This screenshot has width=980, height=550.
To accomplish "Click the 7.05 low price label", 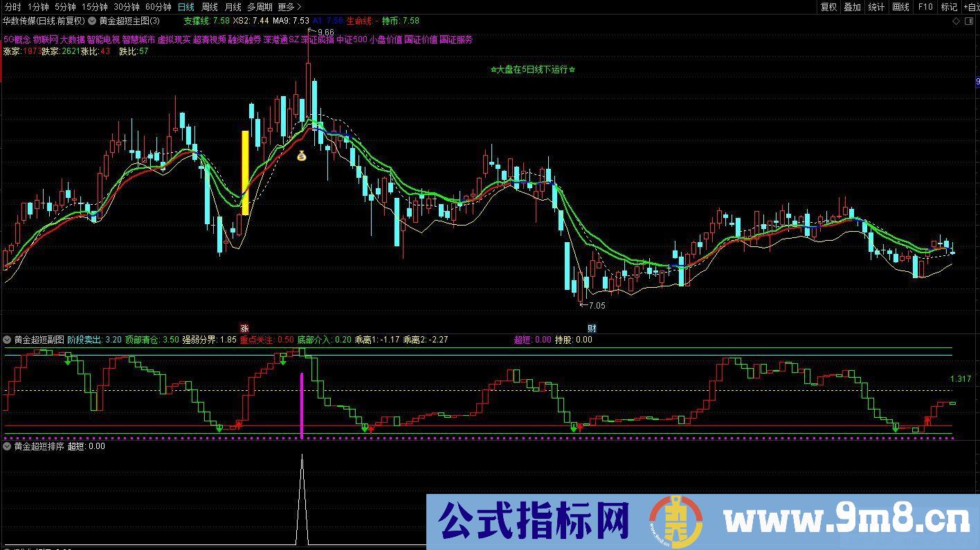I will point(596,305).
